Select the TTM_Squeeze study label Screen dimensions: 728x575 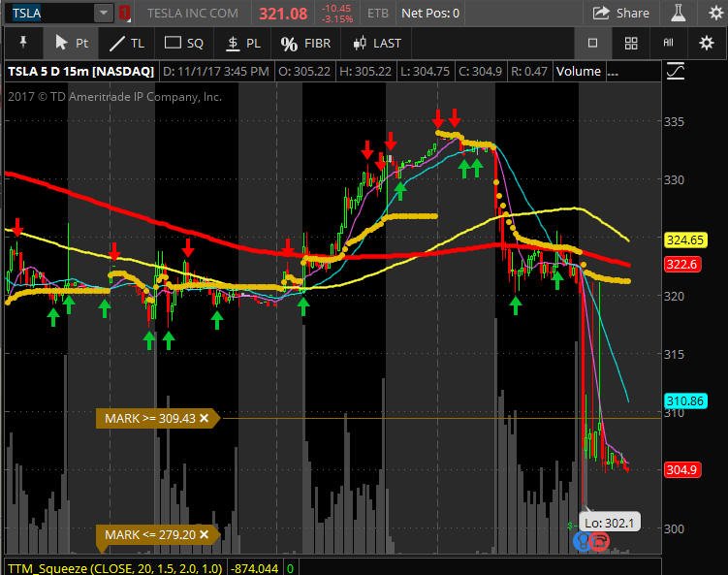[114, 568]
